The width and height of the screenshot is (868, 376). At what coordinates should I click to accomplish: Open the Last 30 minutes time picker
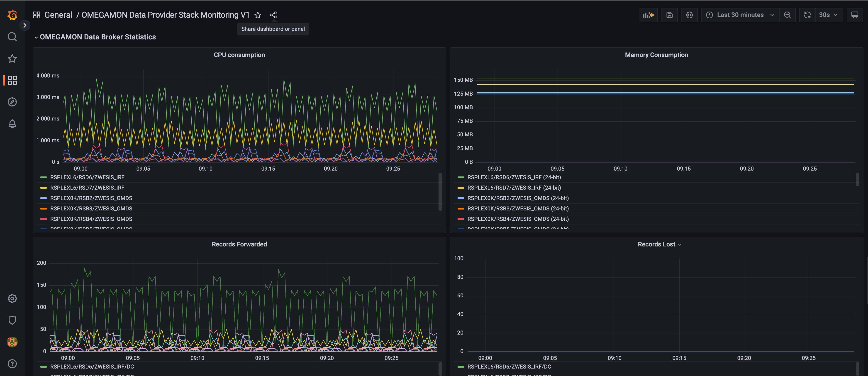point(740,15)
